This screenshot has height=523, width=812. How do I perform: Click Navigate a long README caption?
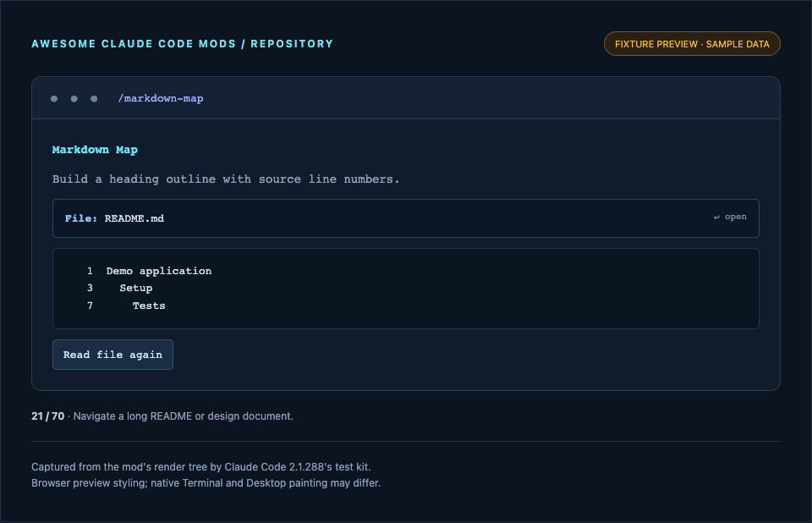[x=184, y=416]
